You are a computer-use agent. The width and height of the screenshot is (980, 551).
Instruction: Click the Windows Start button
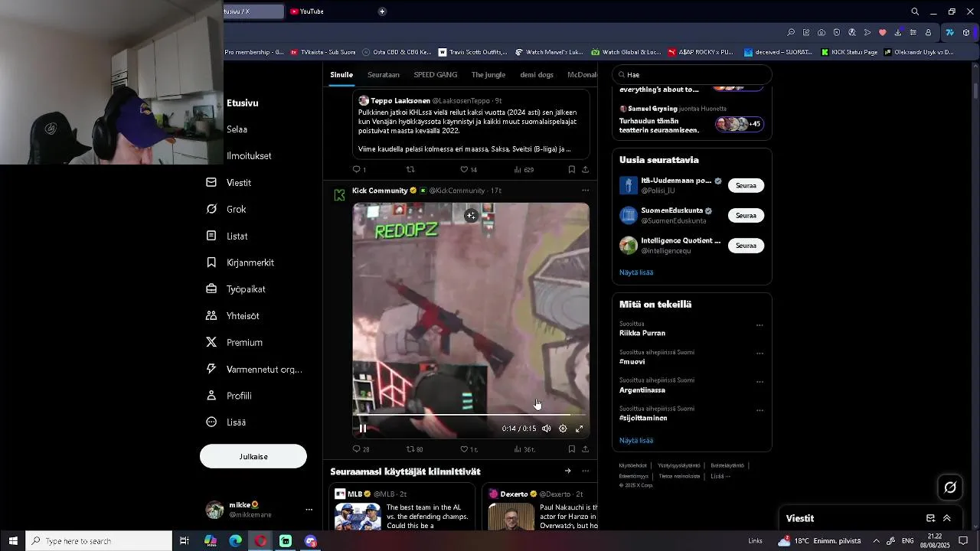click(13, 541)
